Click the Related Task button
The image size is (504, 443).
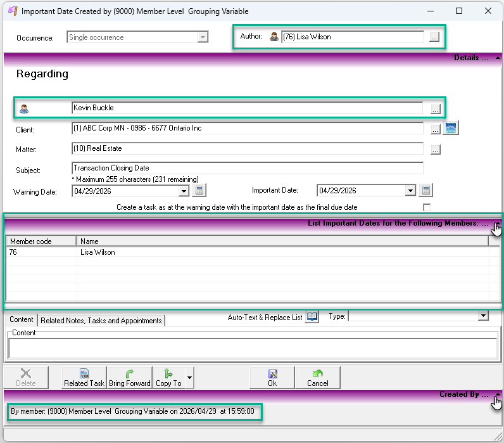[x=84, y=377]
